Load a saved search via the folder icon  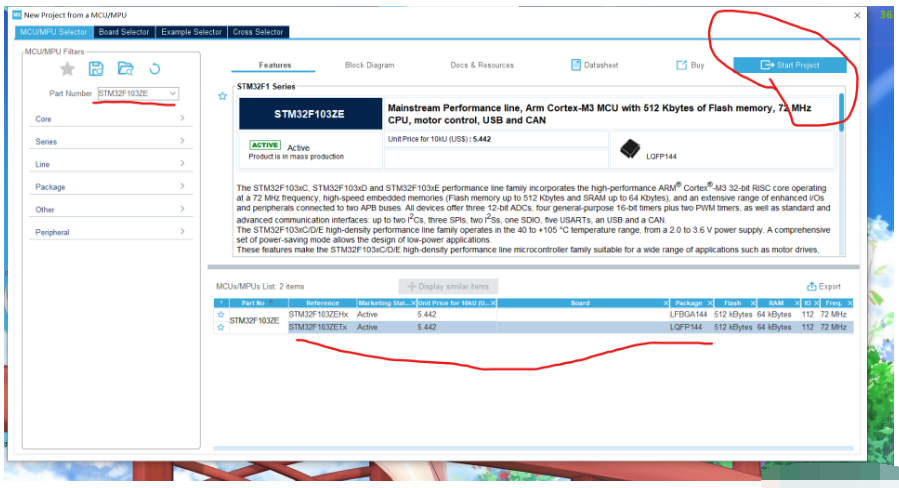click(x=126, y=69)
